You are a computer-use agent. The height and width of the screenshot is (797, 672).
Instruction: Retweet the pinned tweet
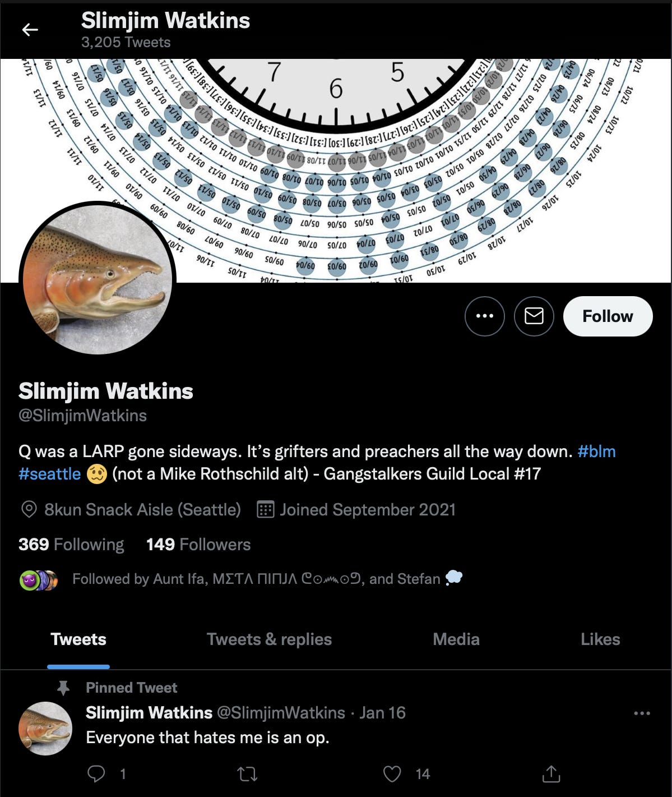click(247, 775)
